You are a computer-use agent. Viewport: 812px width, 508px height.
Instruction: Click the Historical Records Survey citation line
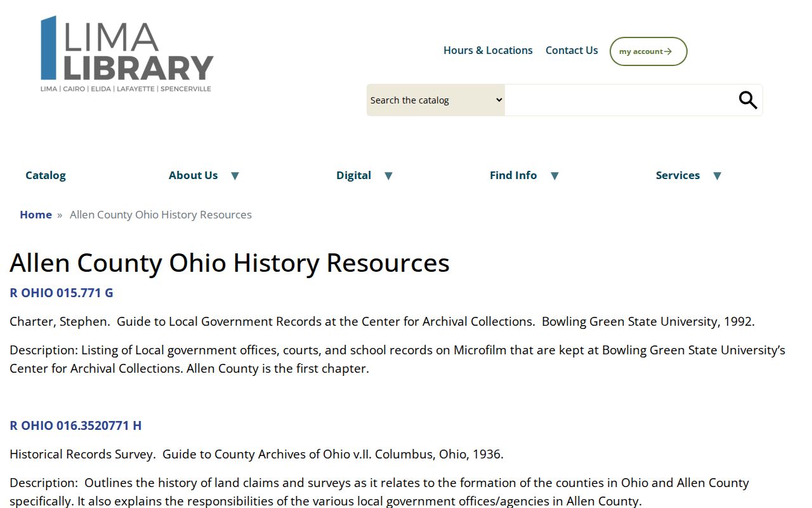256,454
